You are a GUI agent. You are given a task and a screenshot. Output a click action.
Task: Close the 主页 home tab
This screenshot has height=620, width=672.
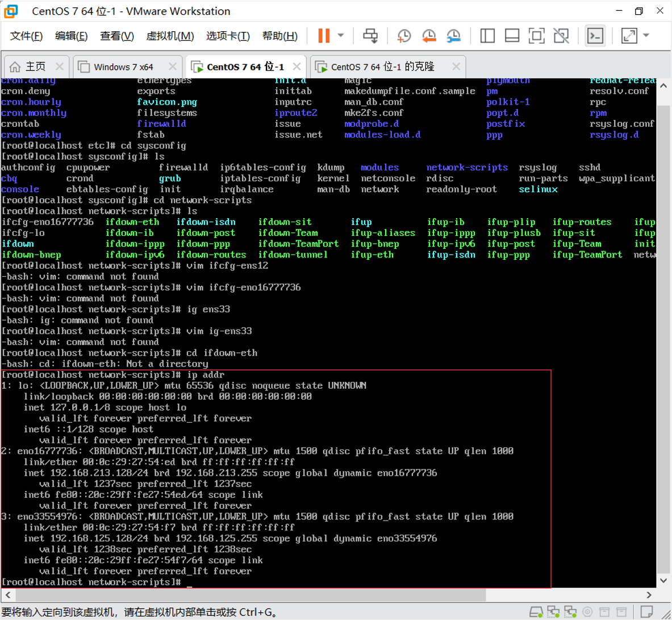[x=60, y=67]
